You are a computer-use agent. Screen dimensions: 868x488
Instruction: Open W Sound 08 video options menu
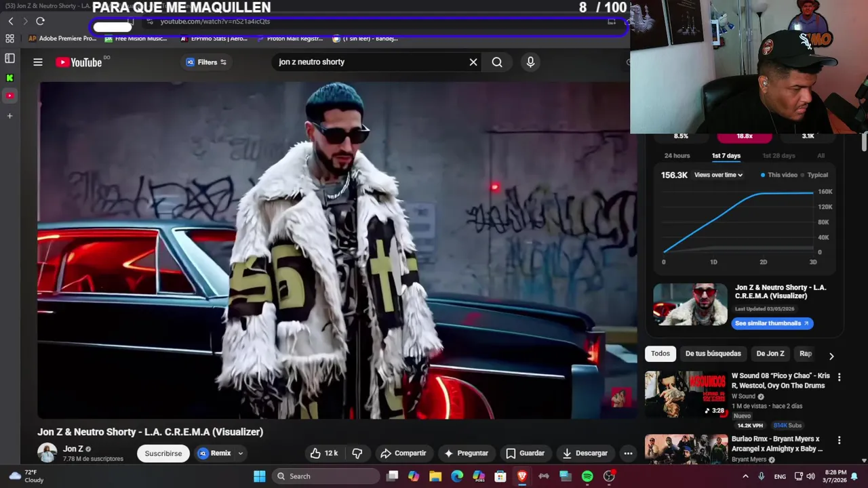pos(839,377)
